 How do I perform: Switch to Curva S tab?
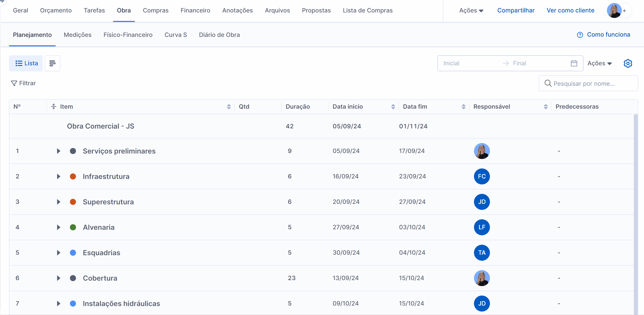coord(176,35)
